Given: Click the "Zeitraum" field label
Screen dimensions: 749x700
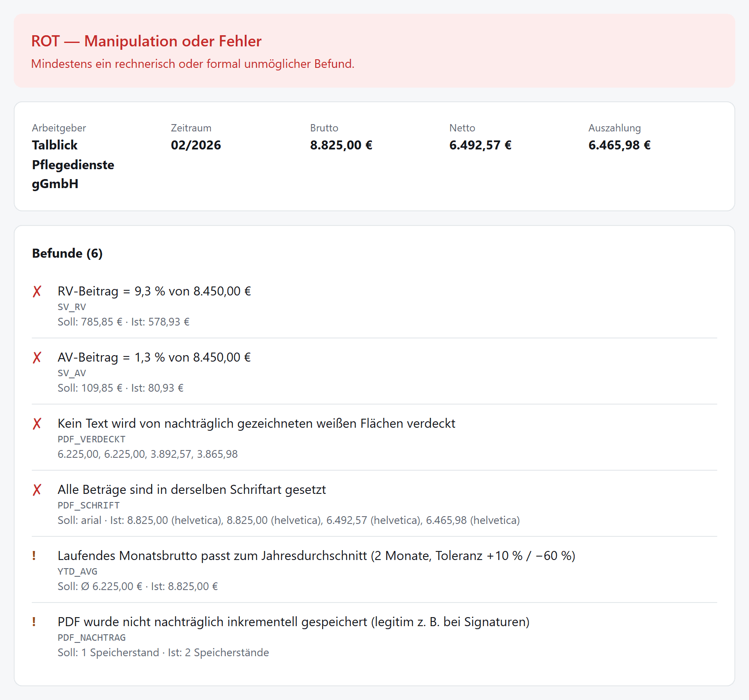Looking at the screenshot, I should click(191, 128).
